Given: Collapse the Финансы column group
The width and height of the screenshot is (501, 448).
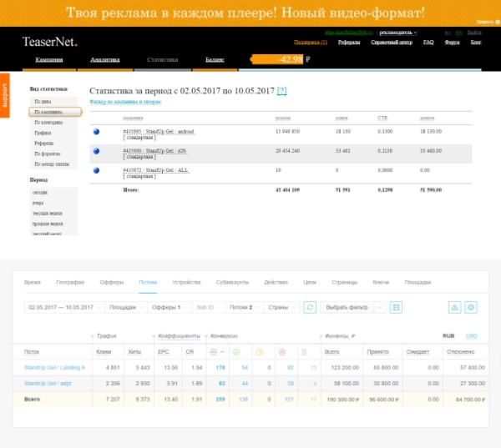Looking at the screenshot, I should click(x=321, y=336).
